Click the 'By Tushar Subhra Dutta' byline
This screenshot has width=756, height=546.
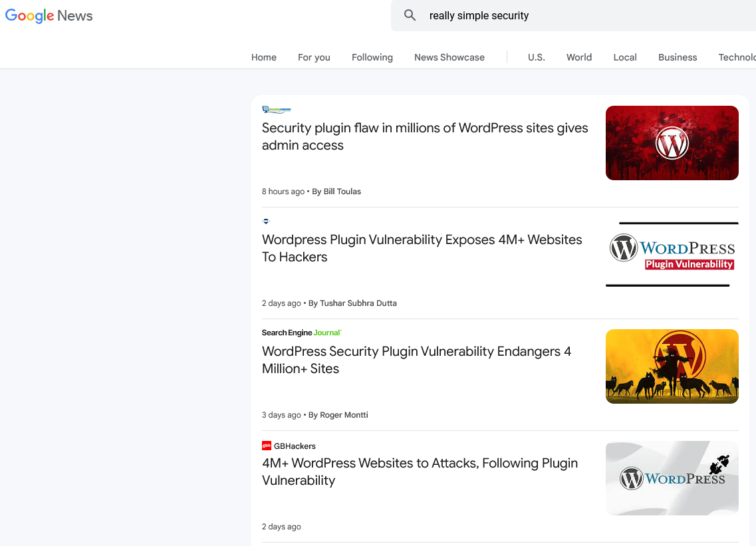point(352,303)
